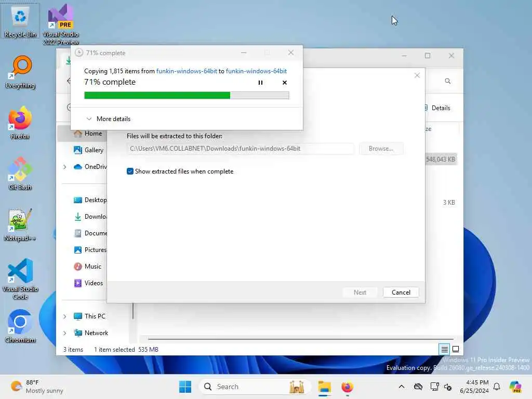Screen dimensions: 532x399
Task: Open Copilot Preview icon in taskbar
Action: [515, 387]
